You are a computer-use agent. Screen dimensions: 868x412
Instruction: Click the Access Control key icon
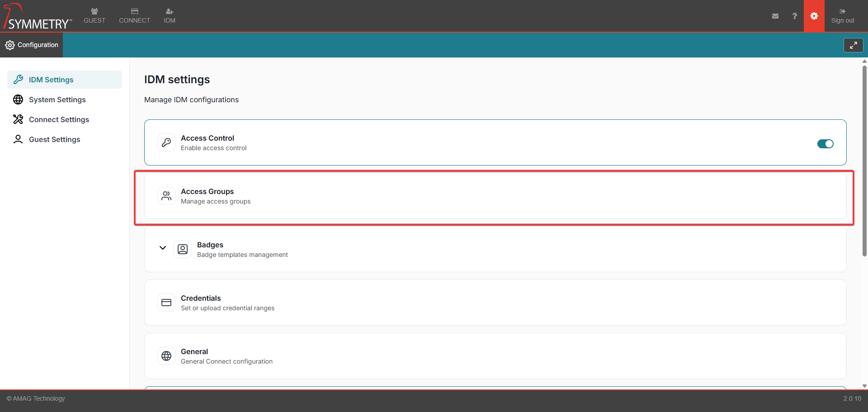point(166,142)
